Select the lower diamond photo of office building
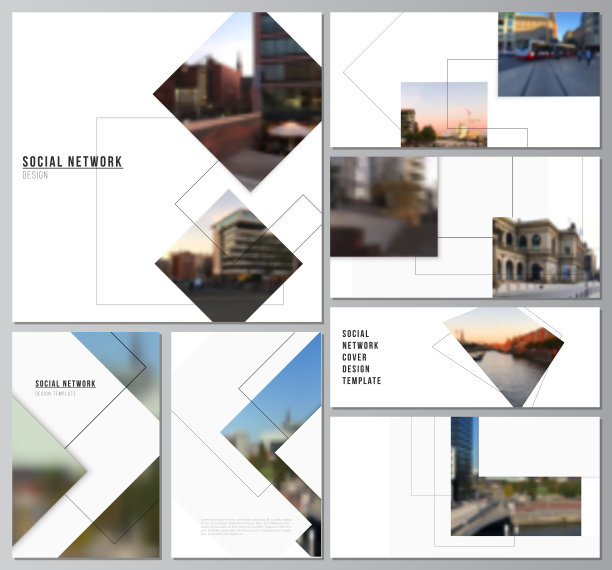 coord(228,250)
